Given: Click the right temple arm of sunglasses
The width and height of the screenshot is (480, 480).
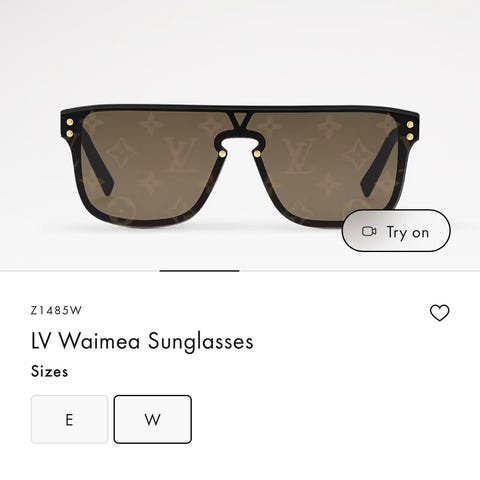Looking at the screenshot, I should point(383,160).
